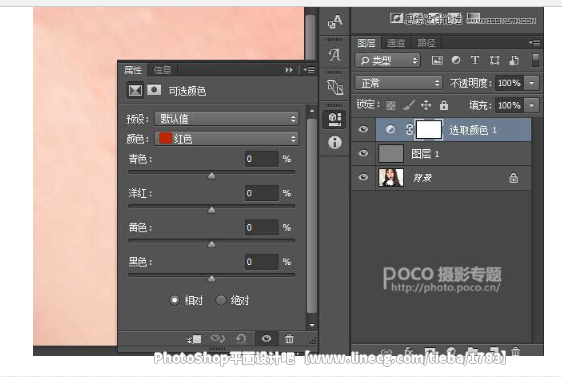Select the 选取颜色 1 layer mask thumbnail
Image resolution: width=562 pixels, height=377 pixels.
coord(429,129)
